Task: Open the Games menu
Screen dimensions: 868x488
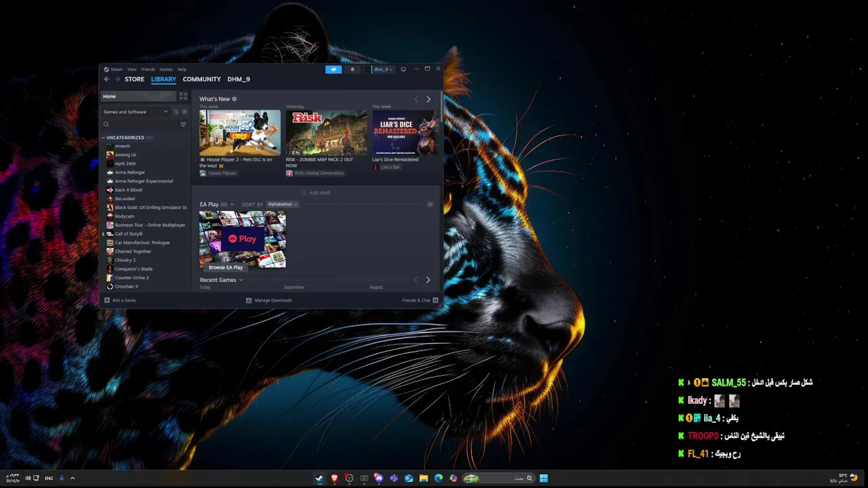Action: click(x=165, y=69)
